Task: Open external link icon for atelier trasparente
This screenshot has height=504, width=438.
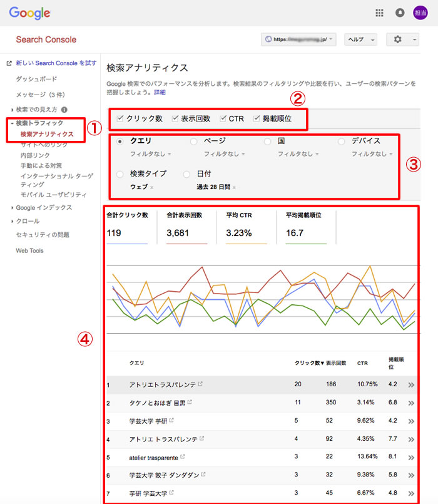Action: click(183, 457)
